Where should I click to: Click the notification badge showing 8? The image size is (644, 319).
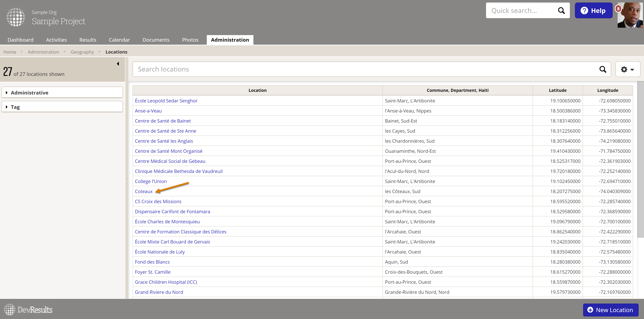point(618,9)
